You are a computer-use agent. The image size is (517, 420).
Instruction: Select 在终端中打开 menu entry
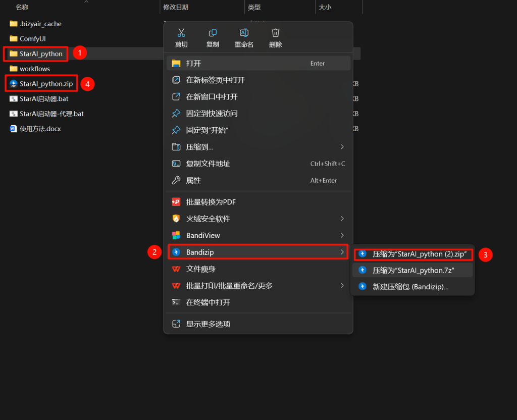point(258,302)
